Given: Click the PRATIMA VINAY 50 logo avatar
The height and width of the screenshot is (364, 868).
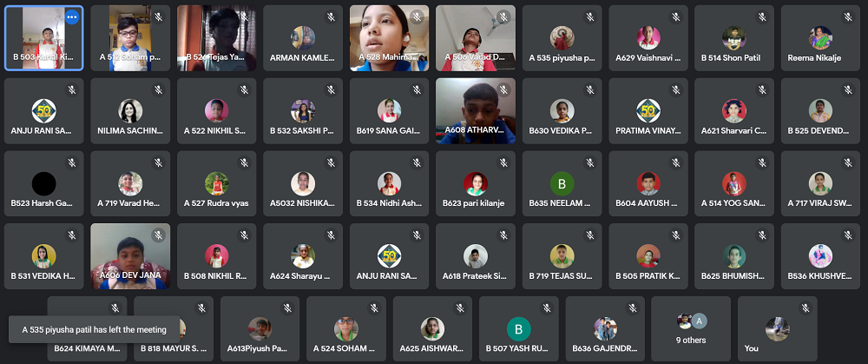Looking at the screenshot, I should [648, 111].
